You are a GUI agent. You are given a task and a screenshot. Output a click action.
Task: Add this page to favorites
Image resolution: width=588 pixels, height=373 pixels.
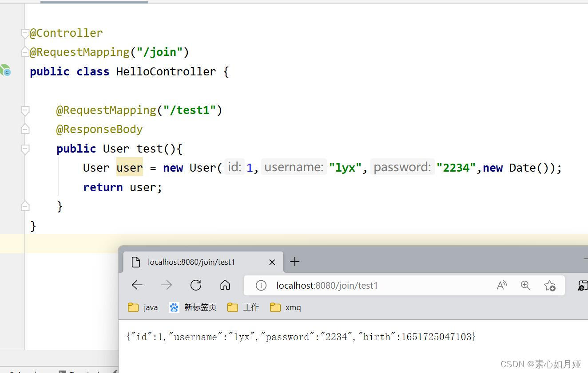pyautogui.click(x=550, y=286)
